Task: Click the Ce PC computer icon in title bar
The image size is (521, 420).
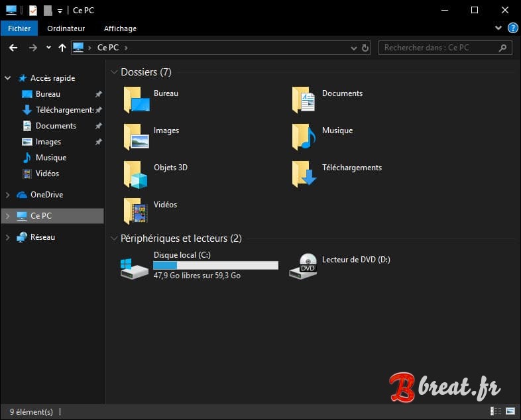Action: 11,11
